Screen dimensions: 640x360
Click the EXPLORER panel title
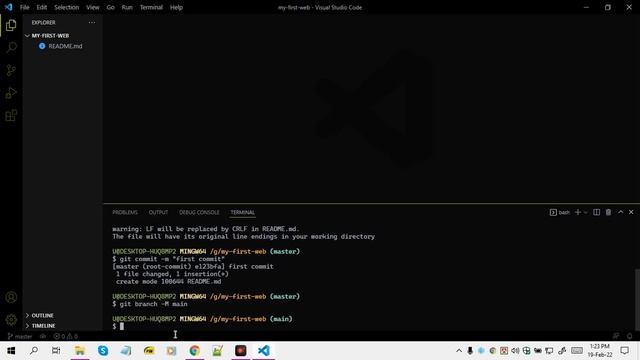[x=44, y=22]
